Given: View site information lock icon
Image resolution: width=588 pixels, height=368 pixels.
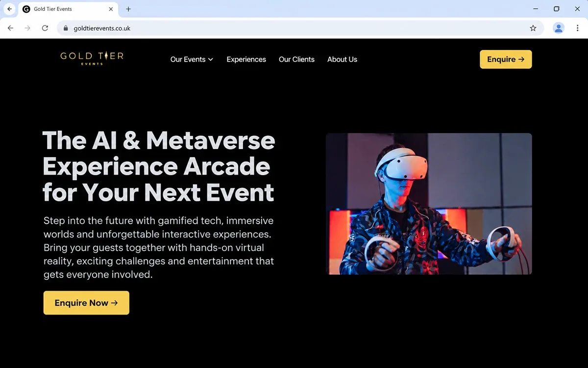Looking at the screenshot, I should click(66, 28).
